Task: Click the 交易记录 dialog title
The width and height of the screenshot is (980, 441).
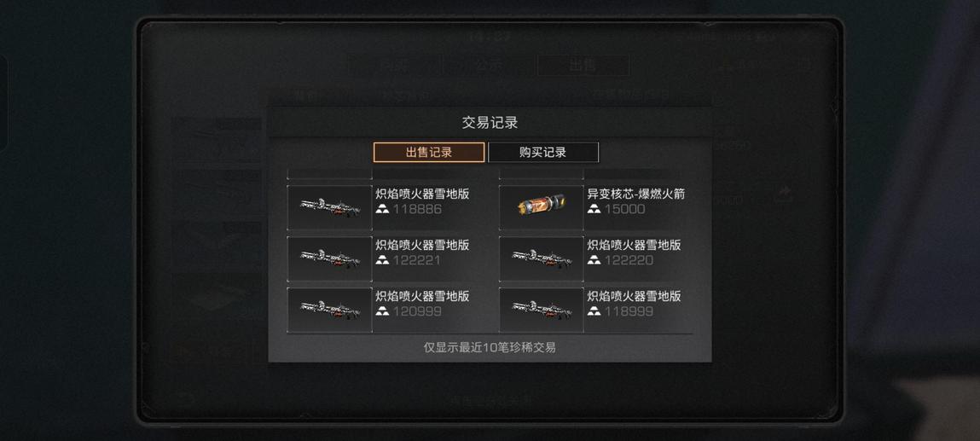Action: (x=490, y=123)
